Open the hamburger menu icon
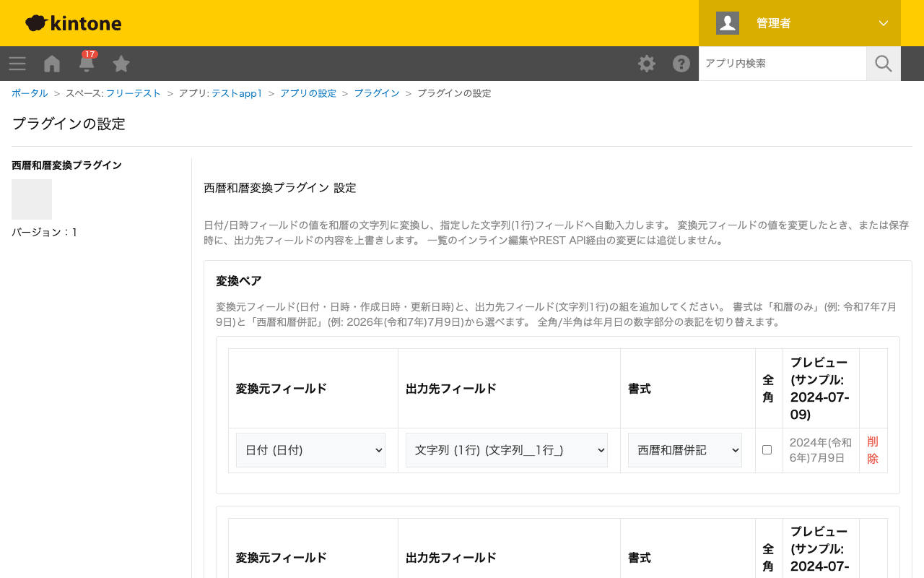 (x=17, y=64)
